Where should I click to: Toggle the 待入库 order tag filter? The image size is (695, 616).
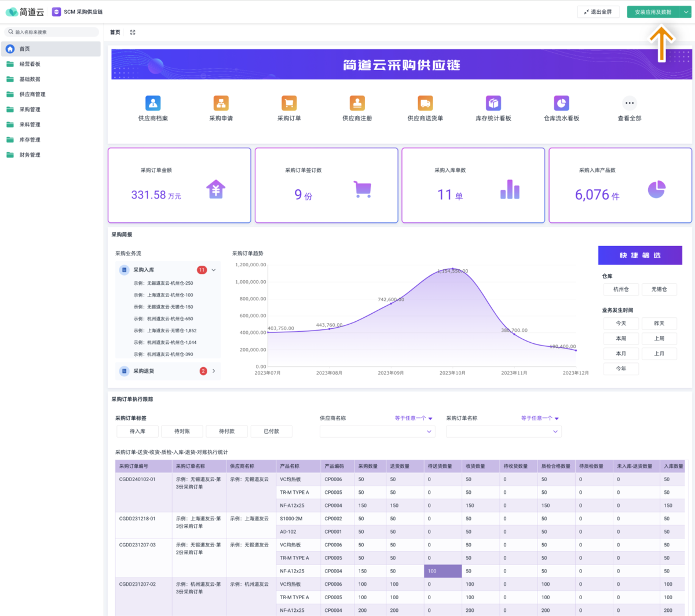[x=138, y=431]
